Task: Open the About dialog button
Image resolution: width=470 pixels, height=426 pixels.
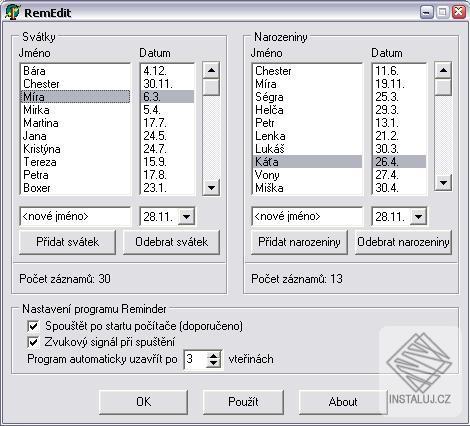Action: click(x=343, y=402)
